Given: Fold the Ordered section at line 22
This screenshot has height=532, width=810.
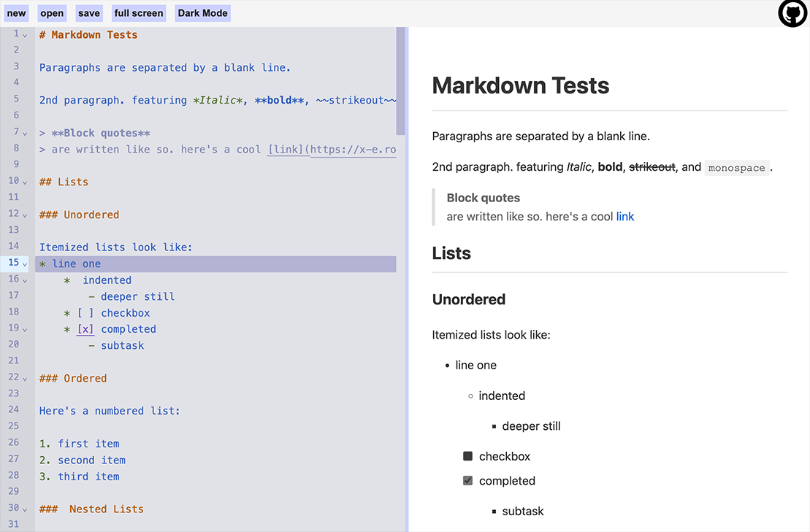Looking at the screenshot, I should click(25, 379).
